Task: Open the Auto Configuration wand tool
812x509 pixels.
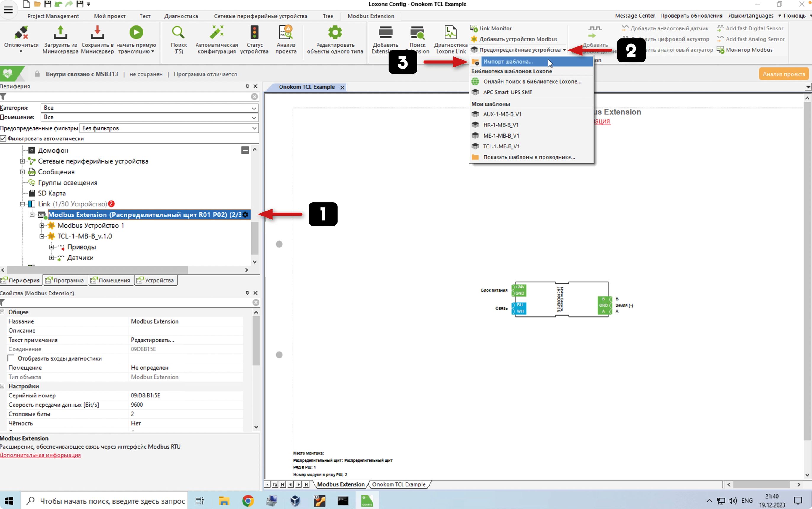Action: (217, 33)
